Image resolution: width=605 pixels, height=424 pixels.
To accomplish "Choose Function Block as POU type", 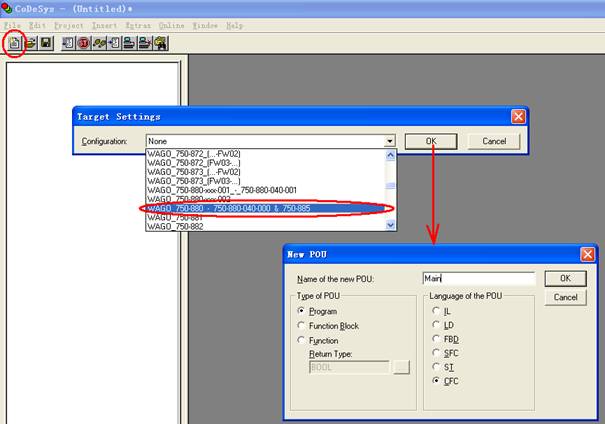I will (302, 326).
